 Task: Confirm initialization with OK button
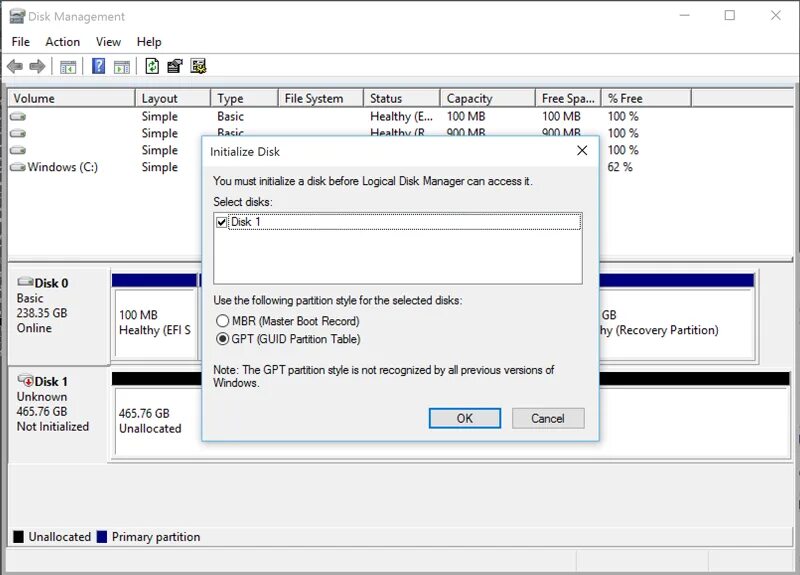coord(465,418)
